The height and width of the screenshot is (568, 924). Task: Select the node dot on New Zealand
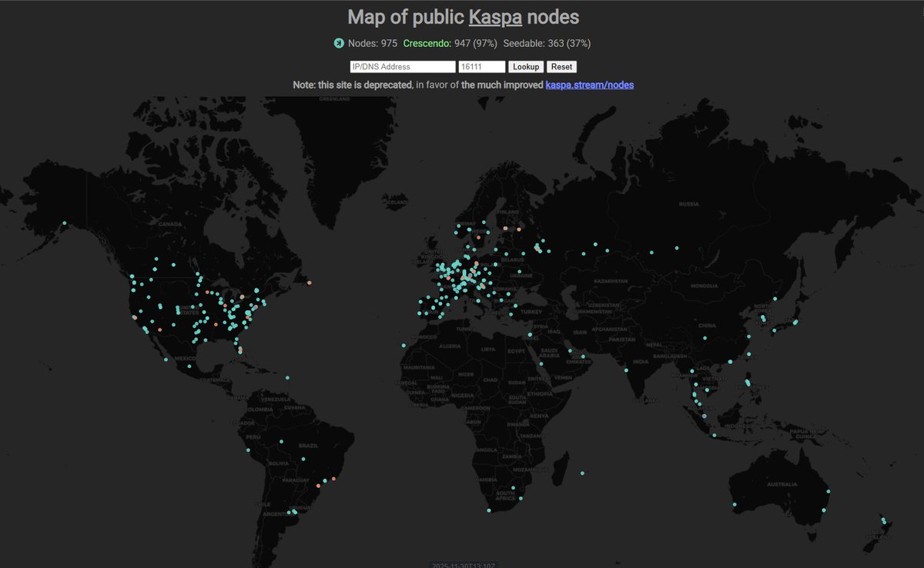click(884, 522)
